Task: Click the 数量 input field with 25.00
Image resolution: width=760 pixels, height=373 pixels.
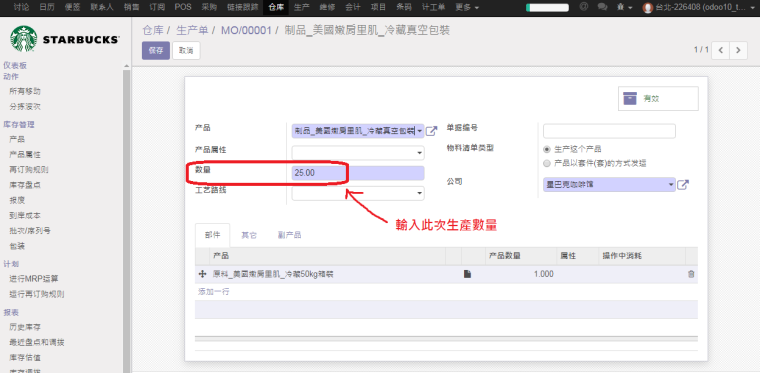Action: (x=358, y=173)
